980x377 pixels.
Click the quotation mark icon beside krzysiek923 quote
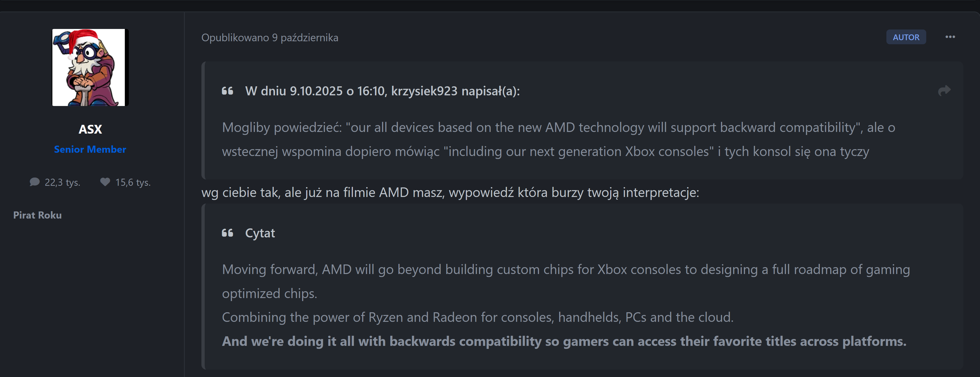[x=228, y=91]
